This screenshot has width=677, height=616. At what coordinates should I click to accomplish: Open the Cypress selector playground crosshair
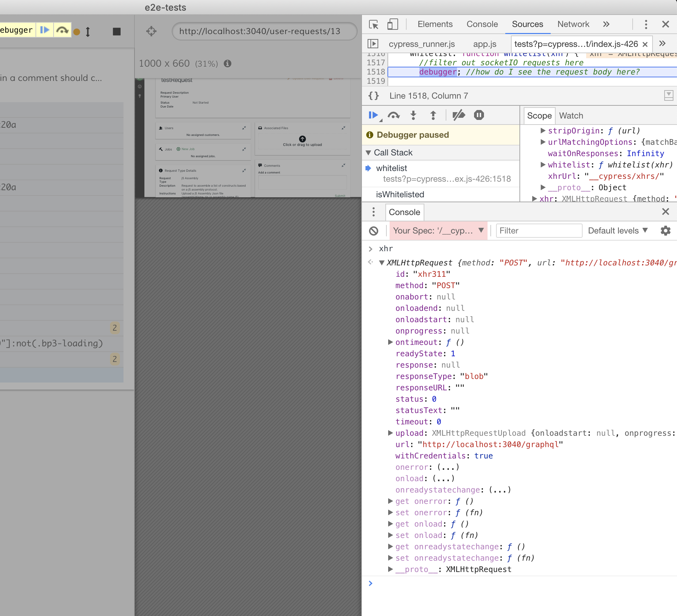(151, 31)
